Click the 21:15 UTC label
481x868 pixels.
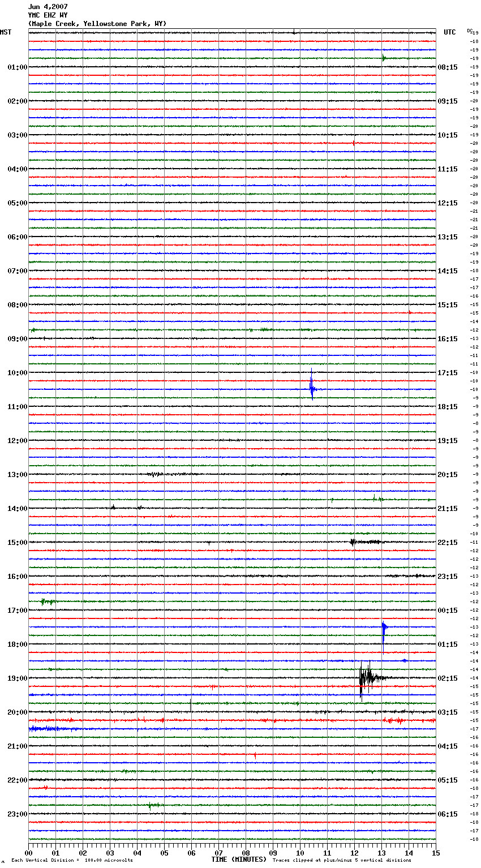(x=448, y=509)
